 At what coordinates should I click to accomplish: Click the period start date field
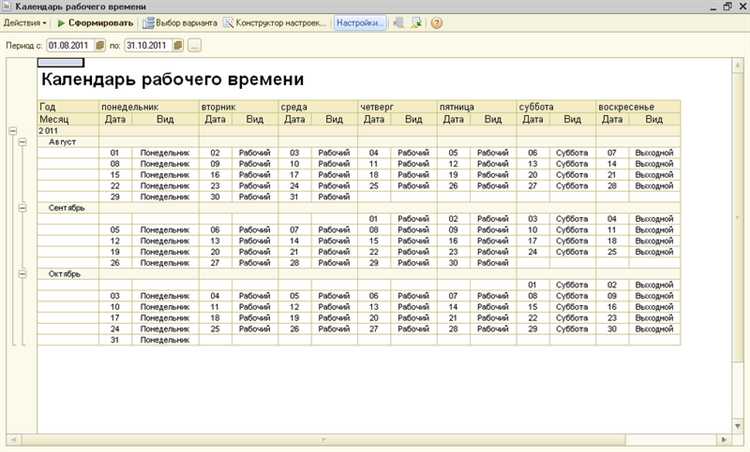coord(69,45)
